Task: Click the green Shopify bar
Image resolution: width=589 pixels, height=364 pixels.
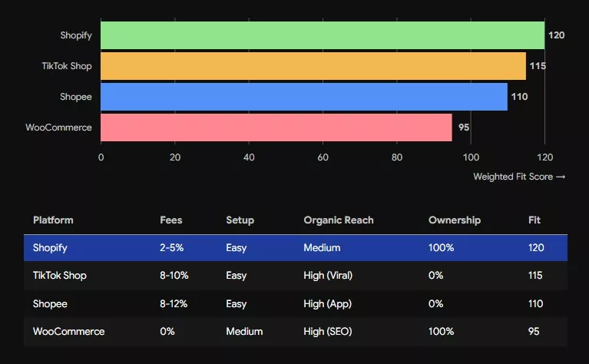Action: (x=323, y=35)
